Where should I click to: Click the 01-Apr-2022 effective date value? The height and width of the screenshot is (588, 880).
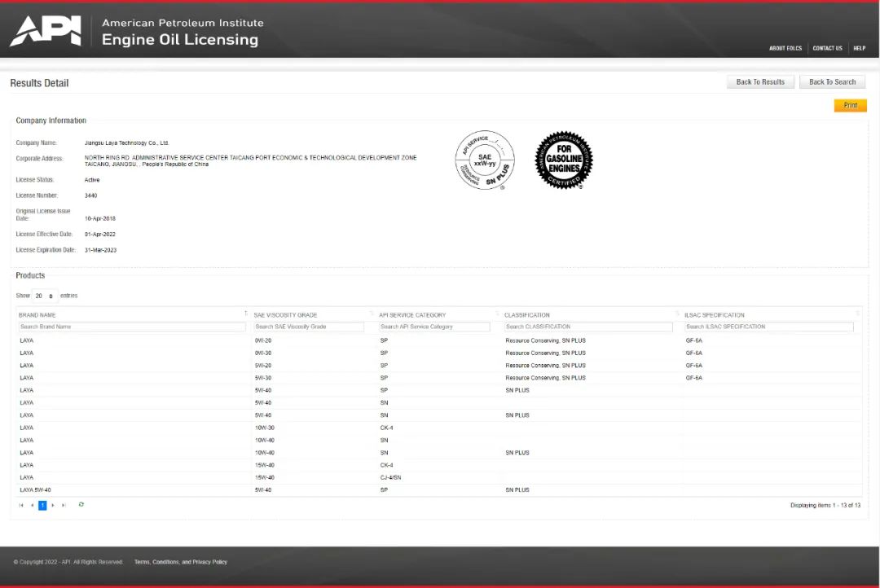tap(100, 235)
